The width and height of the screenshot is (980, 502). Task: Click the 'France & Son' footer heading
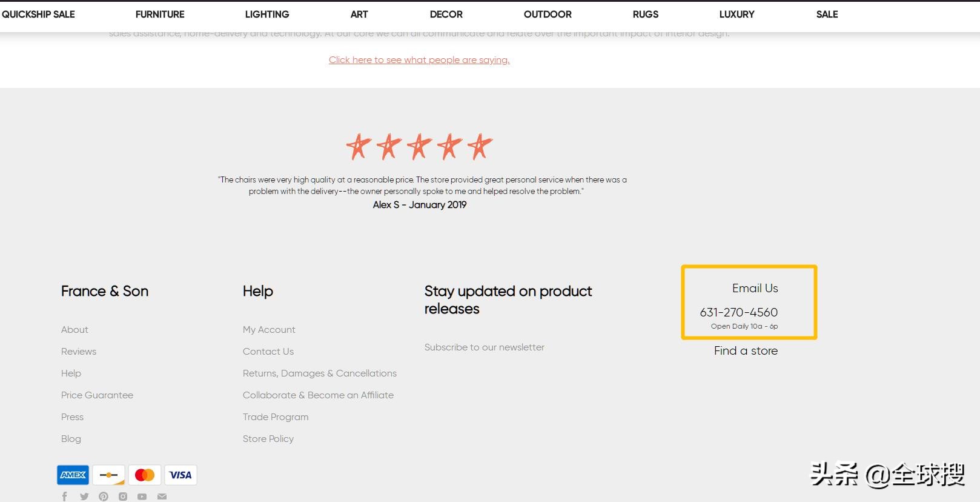(x=105, y=291)
